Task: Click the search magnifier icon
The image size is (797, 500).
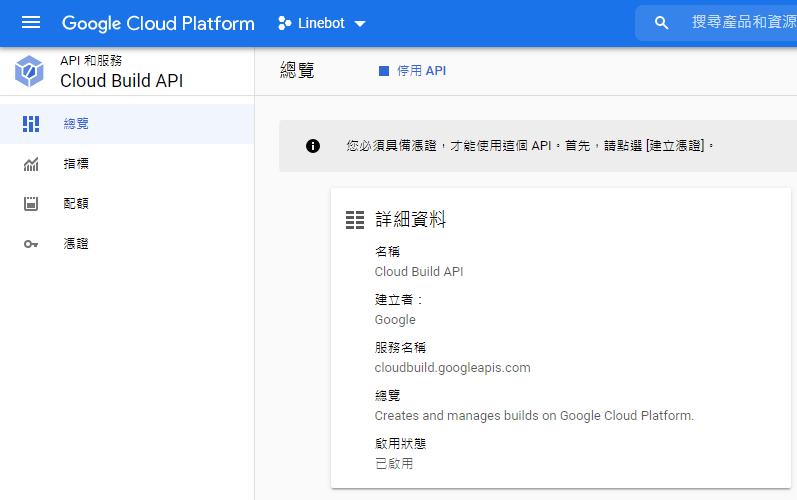Action: [661, 23]
